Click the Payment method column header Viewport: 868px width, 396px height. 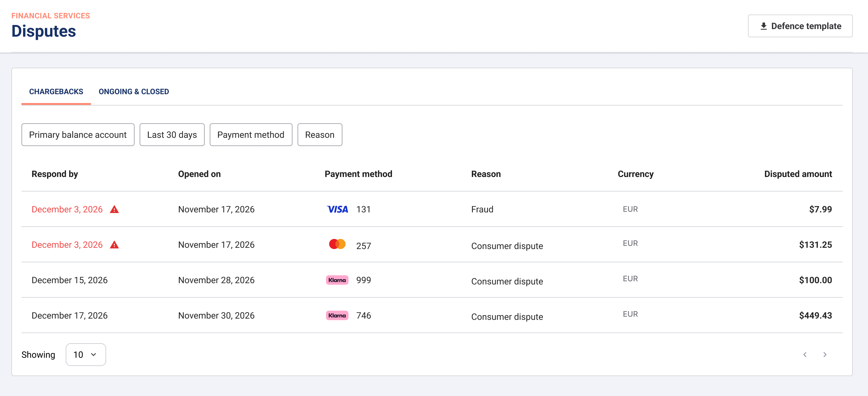[x=358, y=174]
